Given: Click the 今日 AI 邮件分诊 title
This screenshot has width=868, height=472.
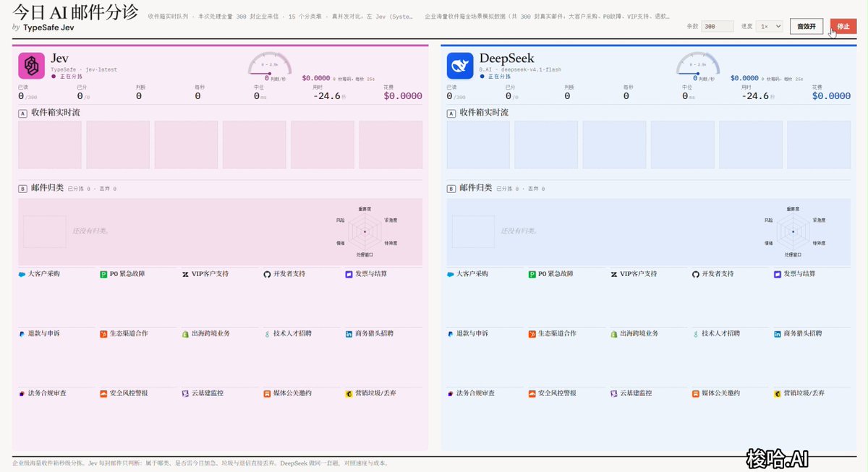Looking at the screenshot, I should 75,12.
